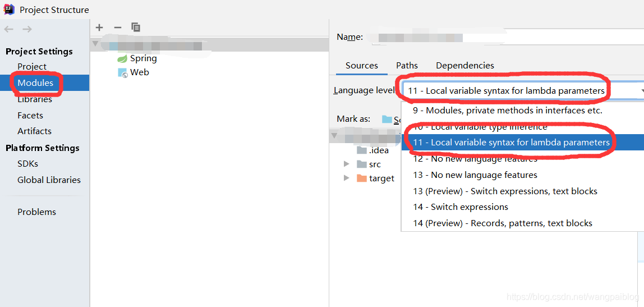Click the Language level dropdown arrow
The height and width of the screenshot is (307, 644).
[x=641, y=91]
